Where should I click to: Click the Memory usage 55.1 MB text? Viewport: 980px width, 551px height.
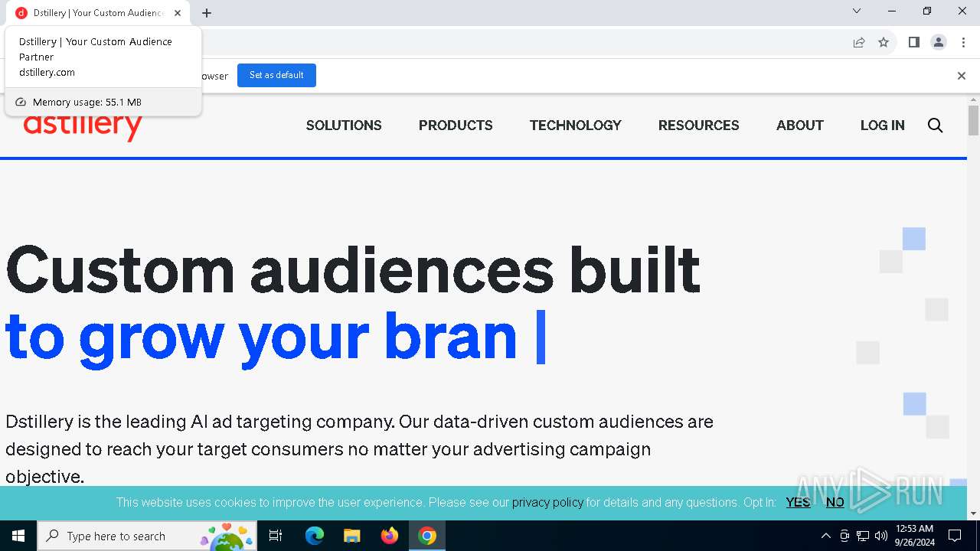click(87, 102)
